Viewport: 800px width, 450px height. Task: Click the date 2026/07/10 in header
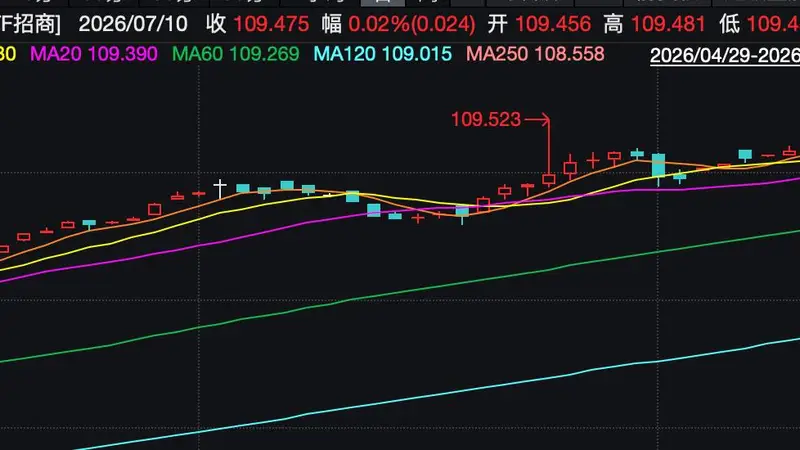[133, 24]
